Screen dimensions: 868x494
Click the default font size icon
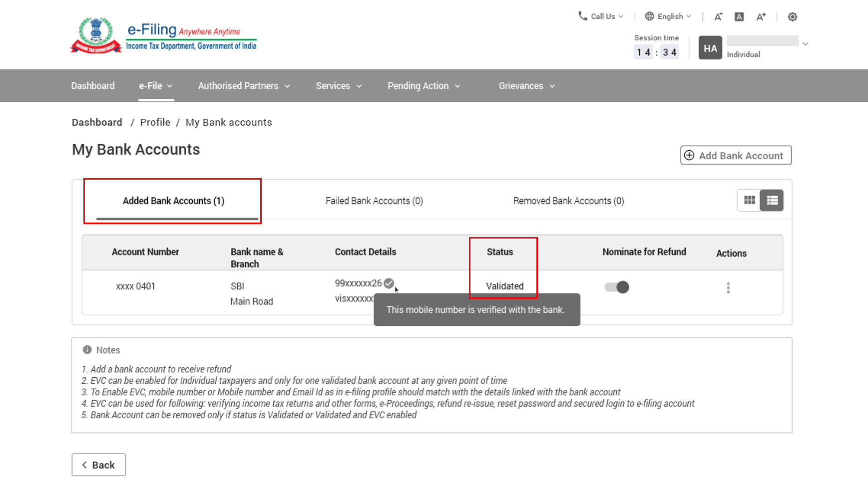(x=739, y=17)
